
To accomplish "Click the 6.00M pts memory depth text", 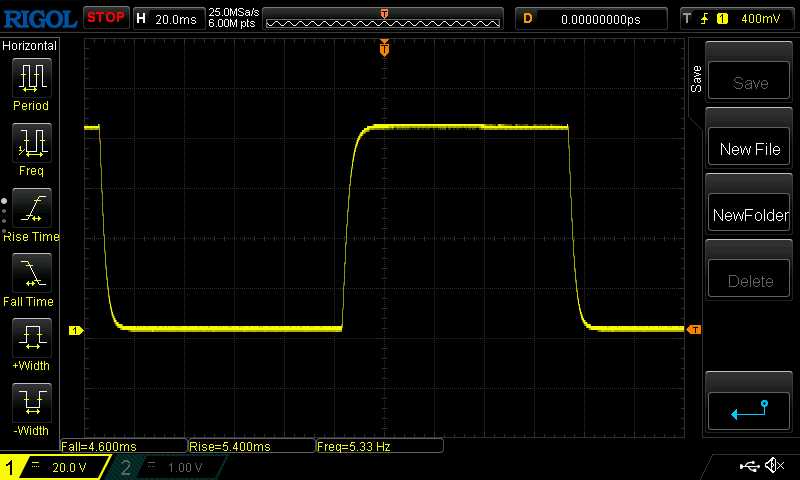I will 232,23.
